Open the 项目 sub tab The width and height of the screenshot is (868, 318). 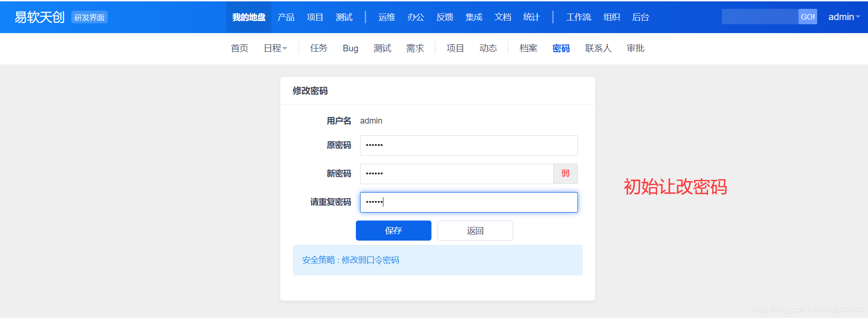click(455, 48)
